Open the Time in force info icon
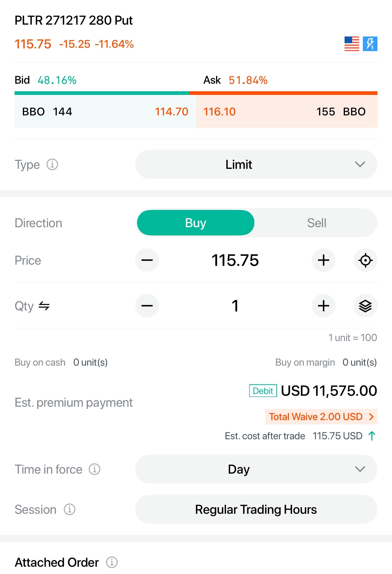392x574 pixels. 95,469
